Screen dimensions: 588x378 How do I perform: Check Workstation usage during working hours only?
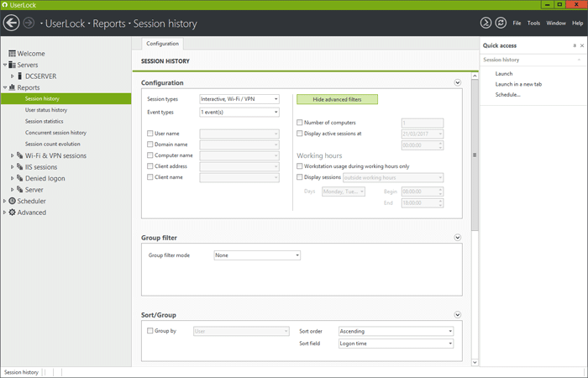click(x=300, y=165)
